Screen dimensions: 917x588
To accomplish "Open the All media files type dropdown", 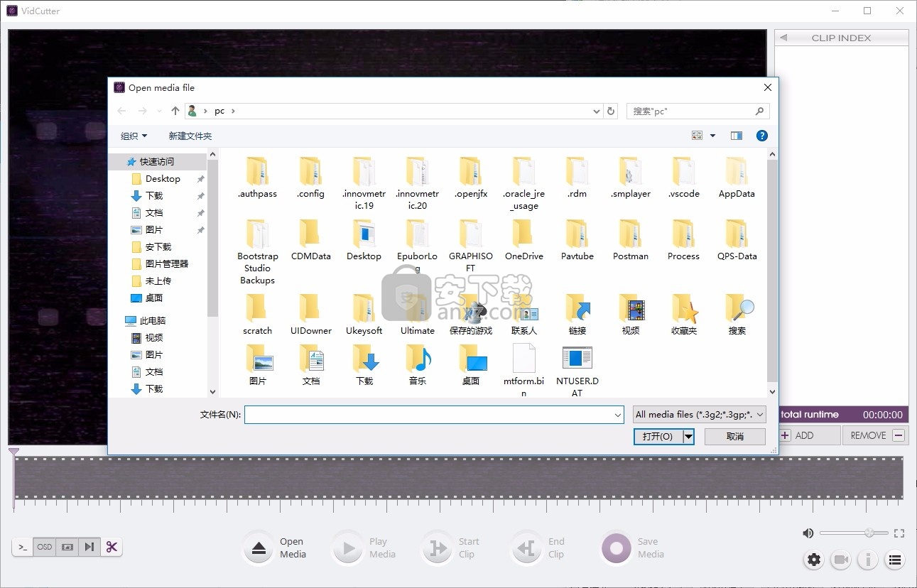I will (x=700, y=415).
